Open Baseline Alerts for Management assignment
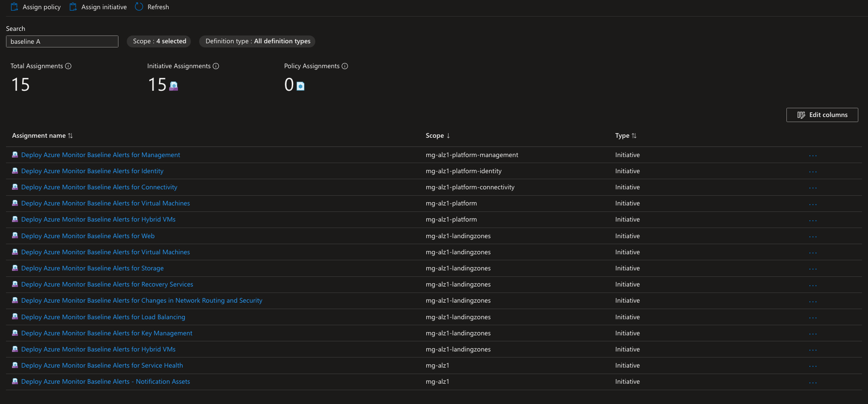Viewport: 868px width, 404px height. (100, 155)
